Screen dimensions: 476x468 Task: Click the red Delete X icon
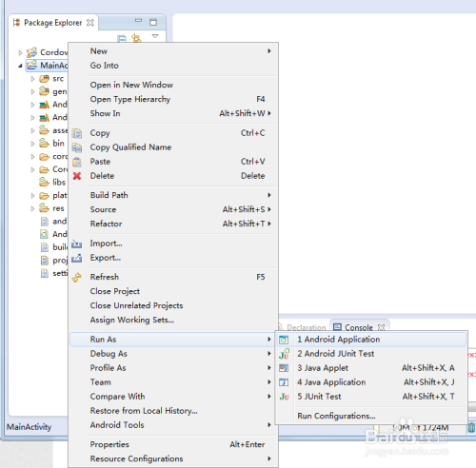(x=77, y=176)
